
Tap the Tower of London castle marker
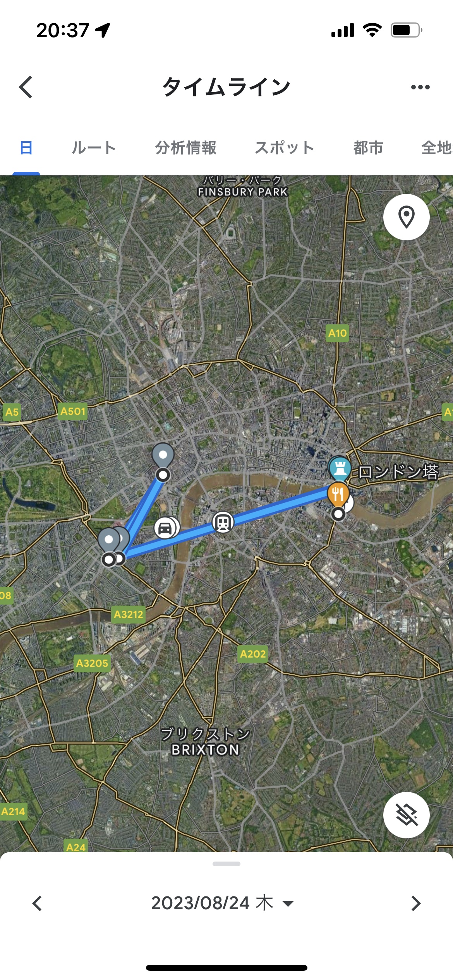340,468
